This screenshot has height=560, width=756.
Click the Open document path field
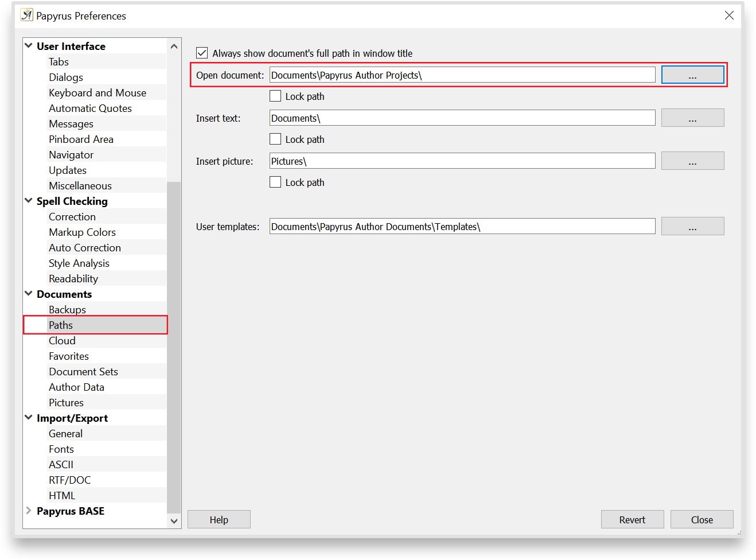462,75
